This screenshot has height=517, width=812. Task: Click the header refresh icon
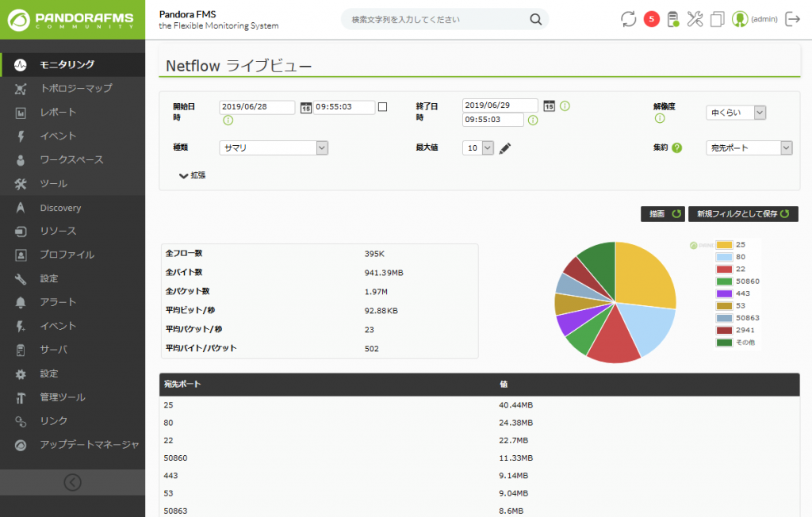(x=628, y=18)
